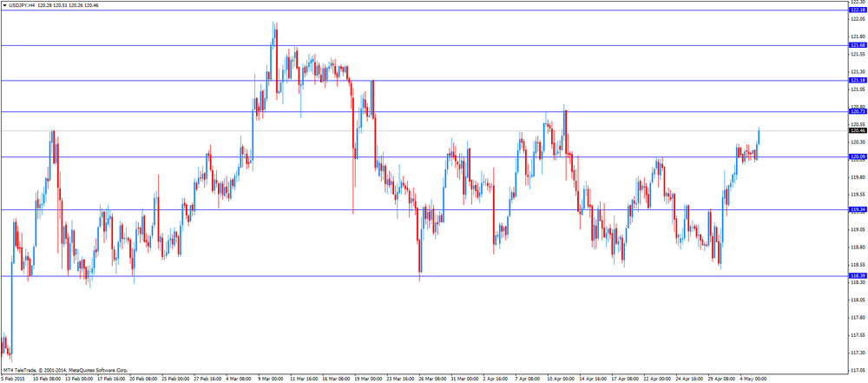
Task: Click the 120.30 price scale value
Action: 858,142
